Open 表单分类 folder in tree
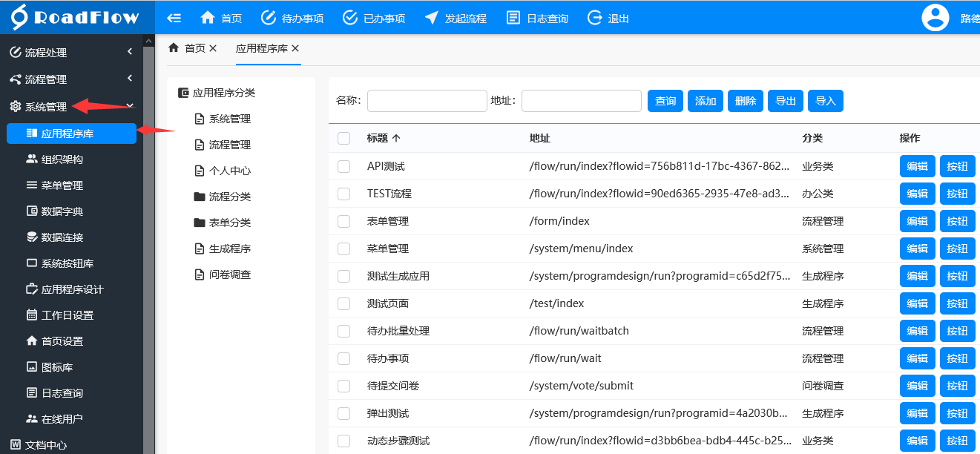980x454 pixels. coord(223,223)
